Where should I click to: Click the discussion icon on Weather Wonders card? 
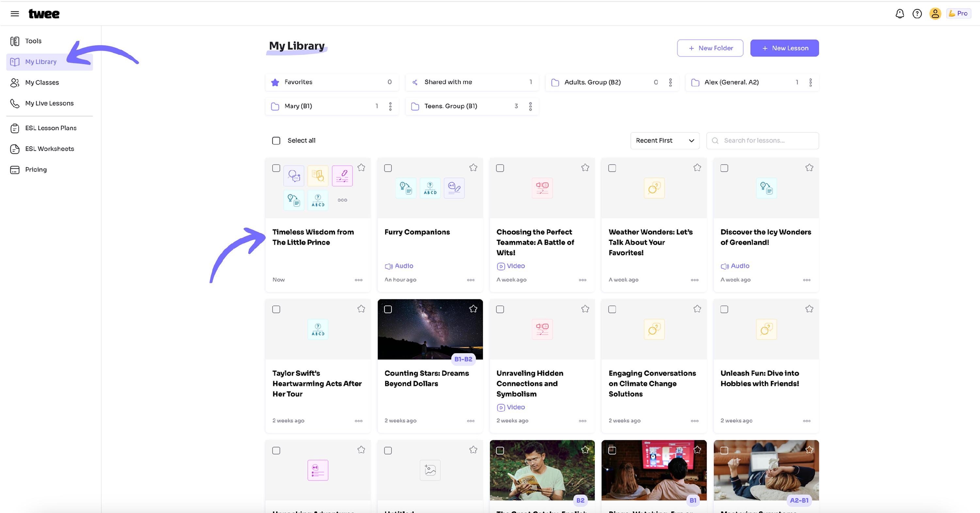(654, 189)
